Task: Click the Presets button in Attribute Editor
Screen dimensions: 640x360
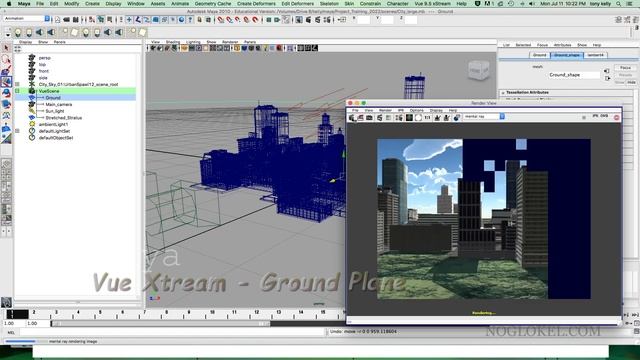Action: tap(625, 75)
